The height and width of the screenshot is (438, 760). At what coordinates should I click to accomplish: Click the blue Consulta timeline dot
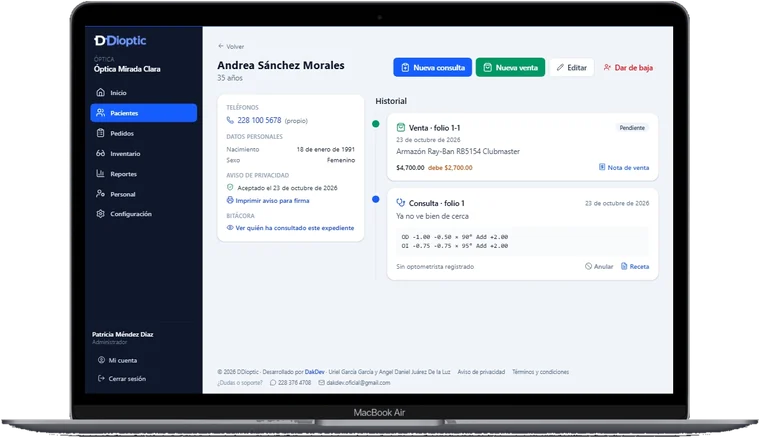click(x=376, y=199)
